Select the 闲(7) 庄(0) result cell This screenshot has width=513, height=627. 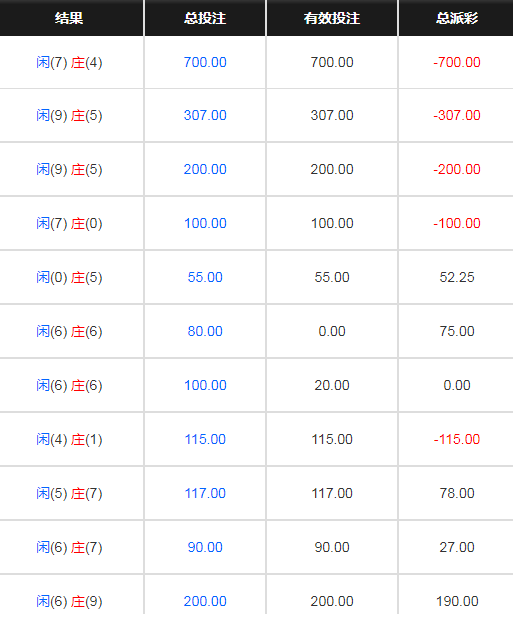(x=69, y=224)
